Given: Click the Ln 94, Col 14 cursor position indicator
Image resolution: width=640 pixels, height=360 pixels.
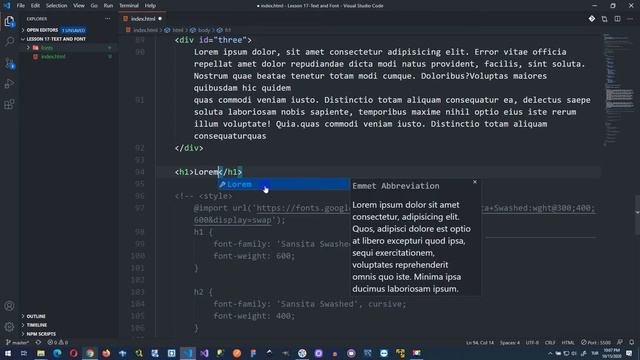Looking at the screenshot, I should pos(480,342).
